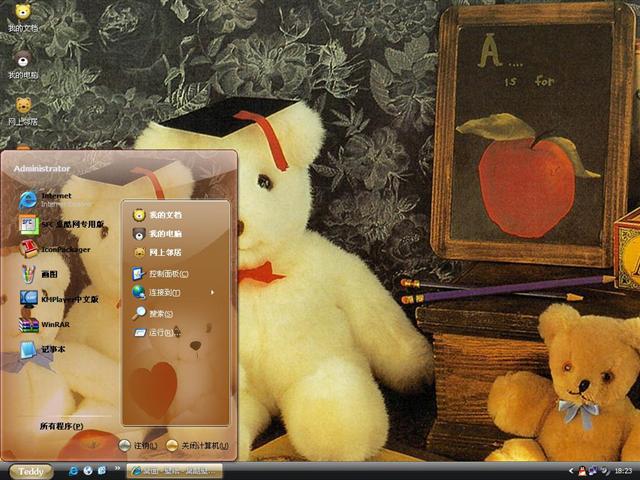
Task: Click the third quick launch icon
Action: pyautogui.click(x=102, y=471)
